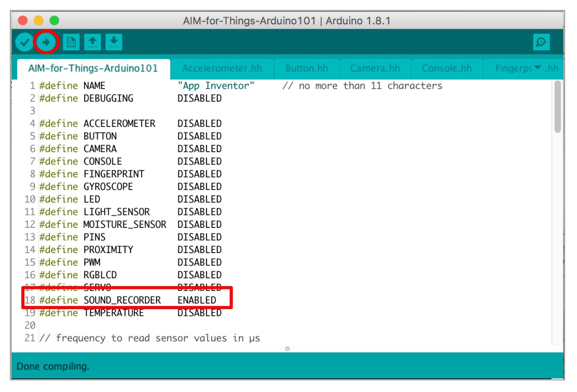This screenshot has height=392, width=577.
Task: Click the RGBLCD define name
Action: click(x=100, y=275)
